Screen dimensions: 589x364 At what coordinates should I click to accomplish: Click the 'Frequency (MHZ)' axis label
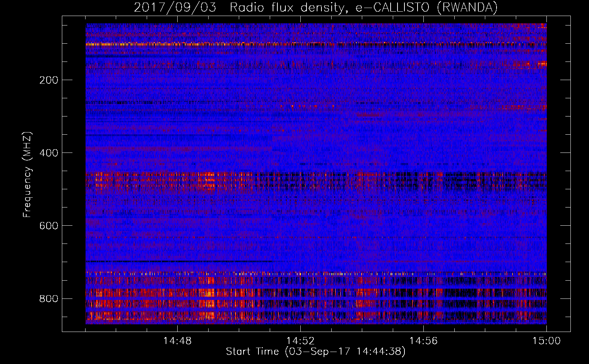(27, 174)
